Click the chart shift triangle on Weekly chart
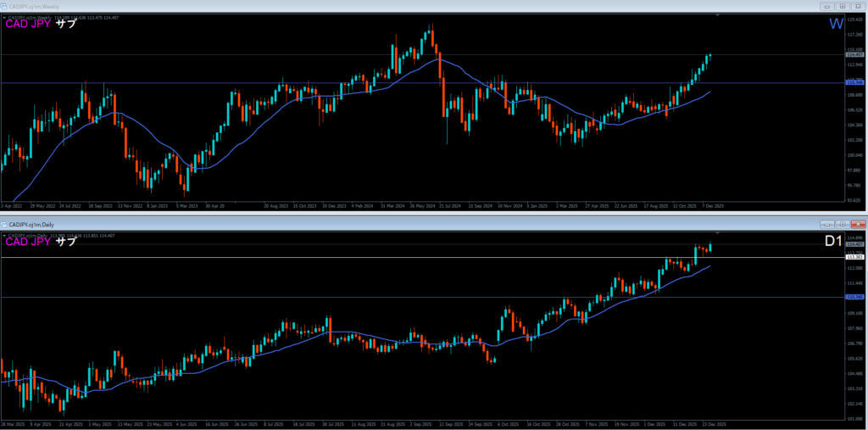This screenshot has height=430, width=868. [719, 15]
